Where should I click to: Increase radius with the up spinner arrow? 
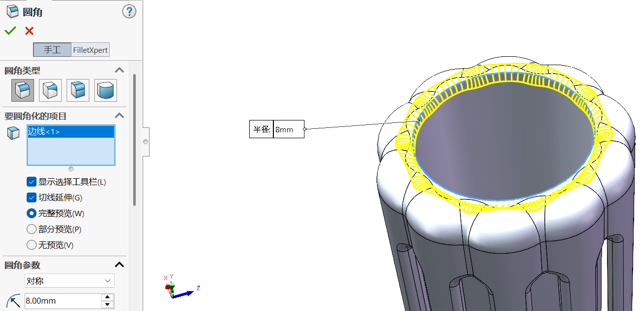coord(108,297)
